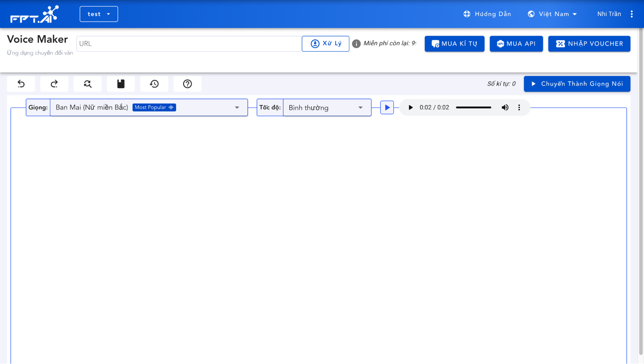
Task: Open the Việt Nam language menu
Action: click(552, 14)
